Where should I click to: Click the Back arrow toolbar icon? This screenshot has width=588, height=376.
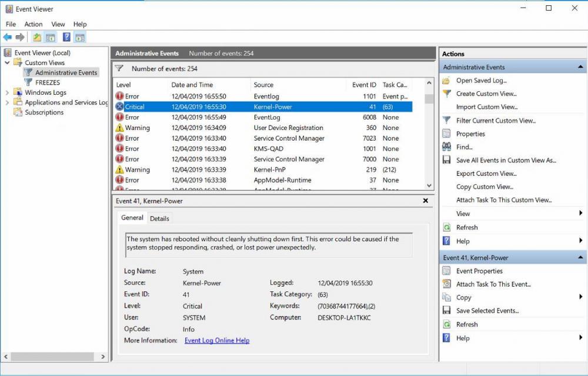(x=7, y=37)
